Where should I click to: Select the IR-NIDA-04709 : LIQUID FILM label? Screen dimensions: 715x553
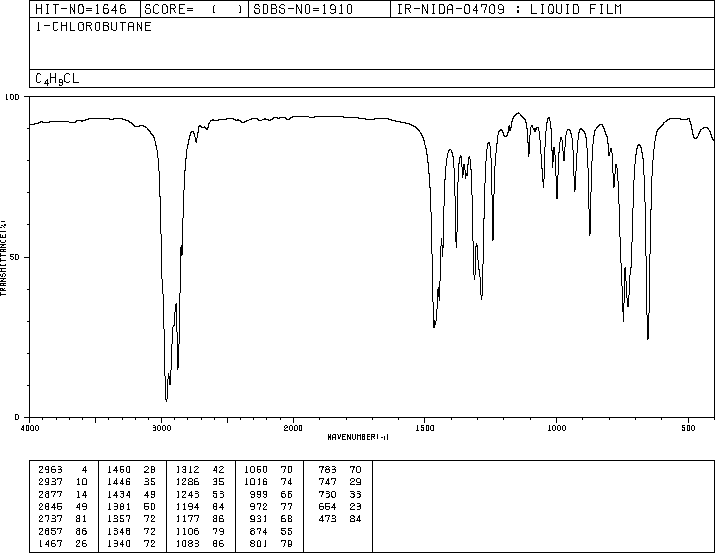click(509, 9)
